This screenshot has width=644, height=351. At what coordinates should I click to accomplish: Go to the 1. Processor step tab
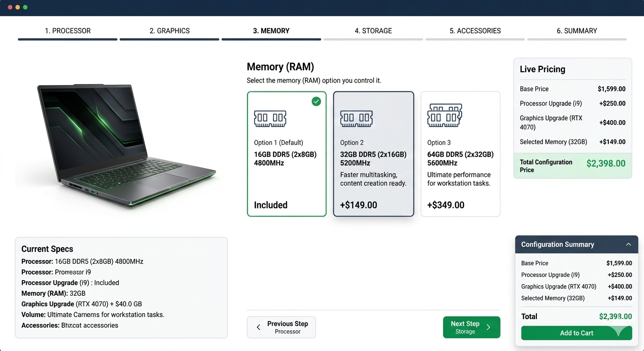[68, 31]
